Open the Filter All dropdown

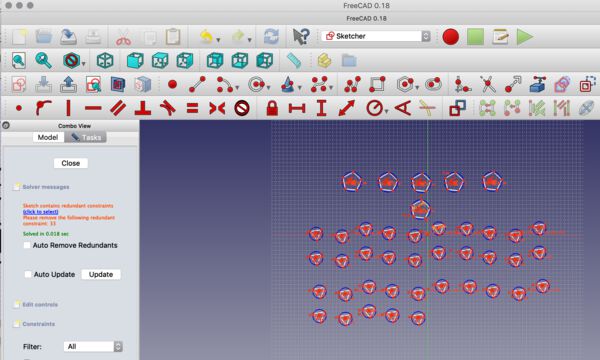(x=93, y=347)
